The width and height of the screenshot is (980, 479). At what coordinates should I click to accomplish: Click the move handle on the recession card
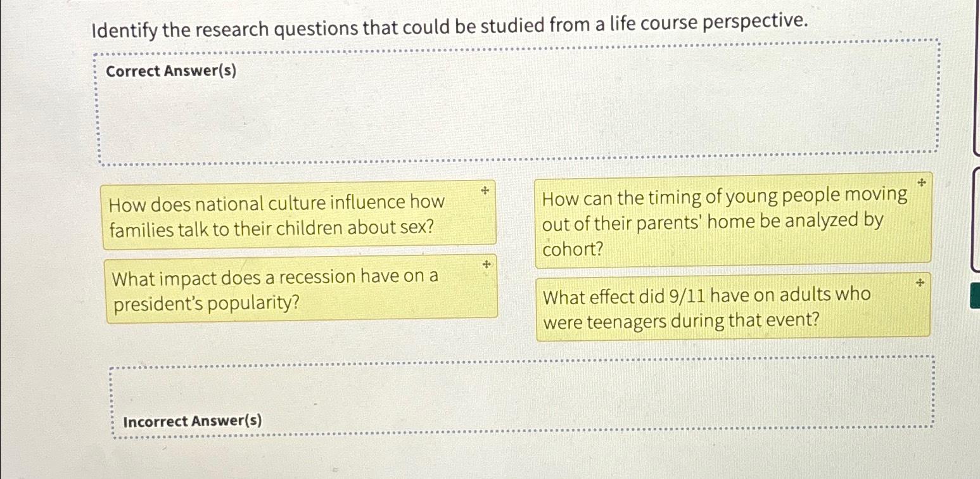tap(487, 264)
